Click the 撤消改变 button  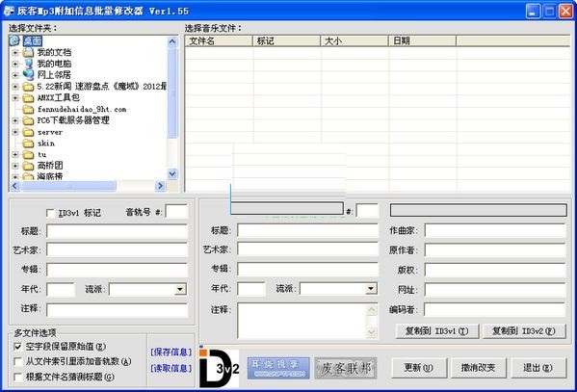point(479,368)
